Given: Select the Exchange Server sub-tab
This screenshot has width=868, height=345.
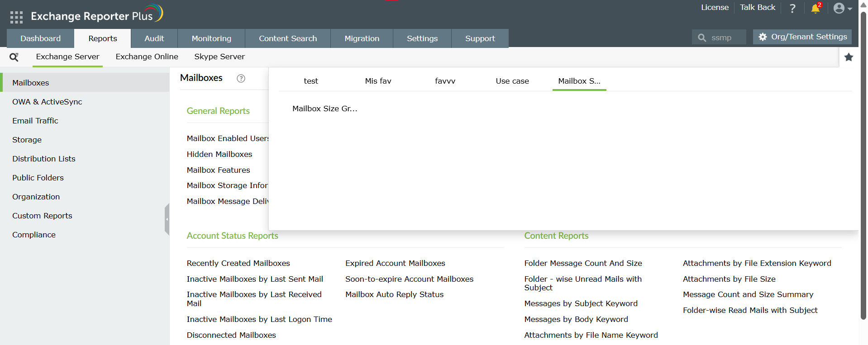Looking at the screenshot, I should click(x=67, y=57).
